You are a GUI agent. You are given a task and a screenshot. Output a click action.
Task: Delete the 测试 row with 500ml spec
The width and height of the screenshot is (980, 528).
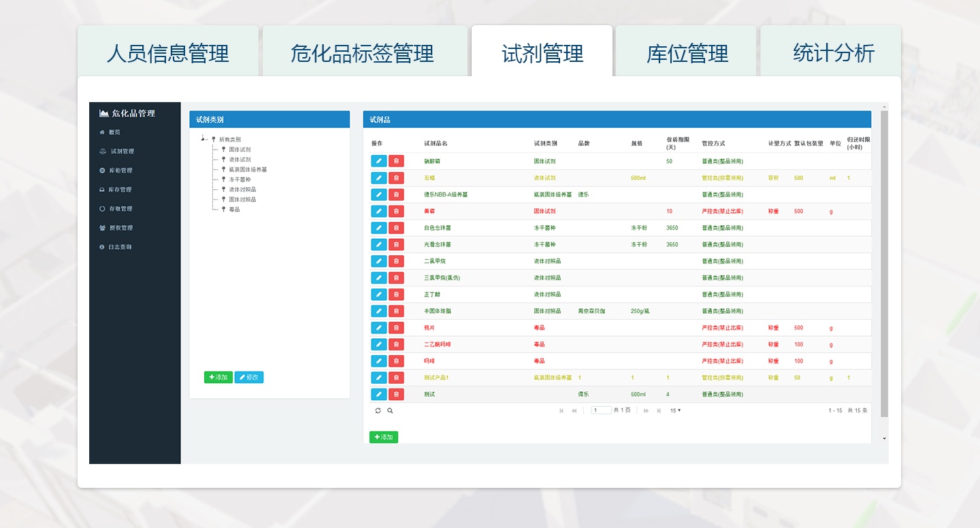coord(396,395)
